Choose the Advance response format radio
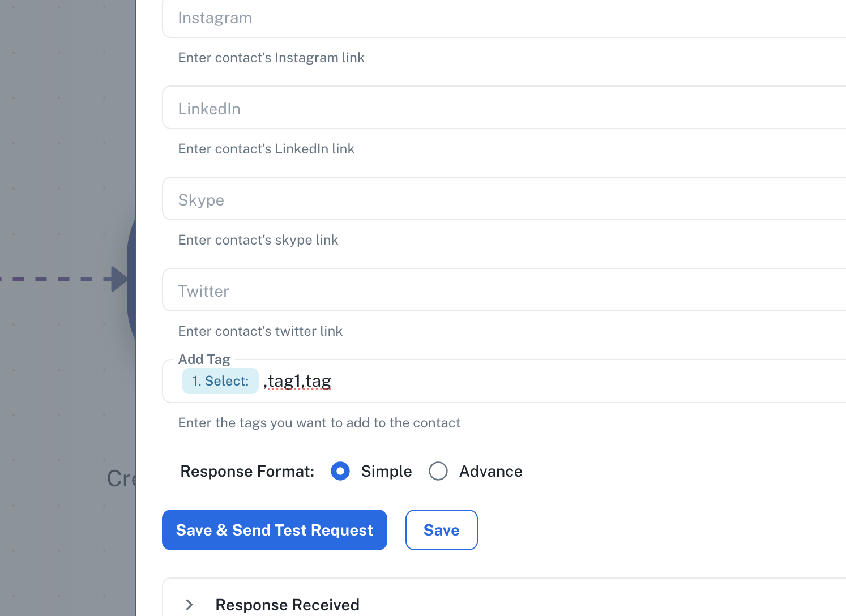This screenshot has height=616, width=846. click(438, 471)
